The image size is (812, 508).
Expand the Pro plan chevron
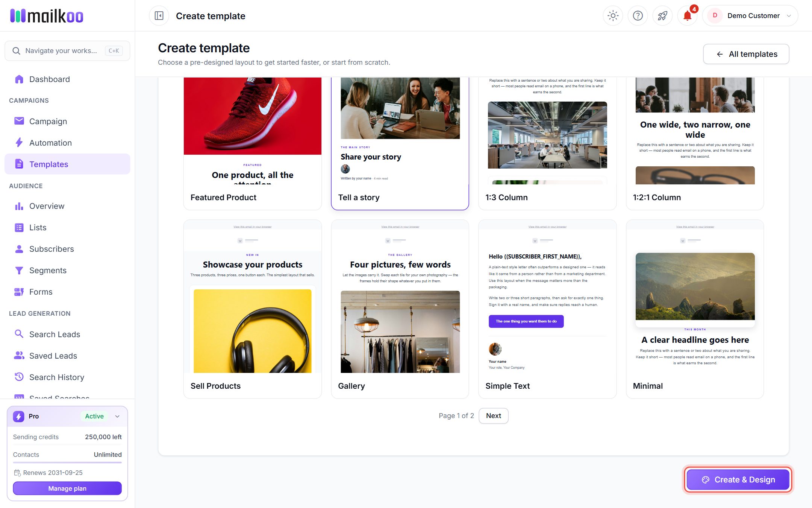(117, 416)
